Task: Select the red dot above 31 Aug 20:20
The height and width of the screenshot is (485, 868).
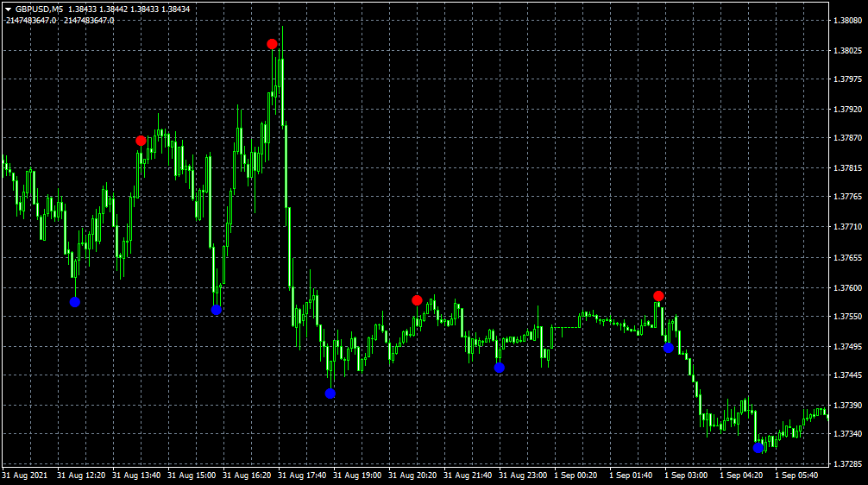Action: point(417,300)
